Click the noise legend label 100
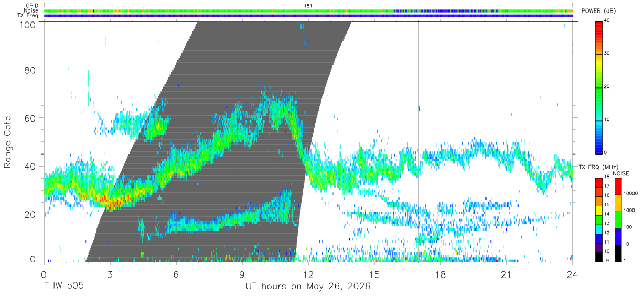Viewport: 644px width, 297px height. 628,227
